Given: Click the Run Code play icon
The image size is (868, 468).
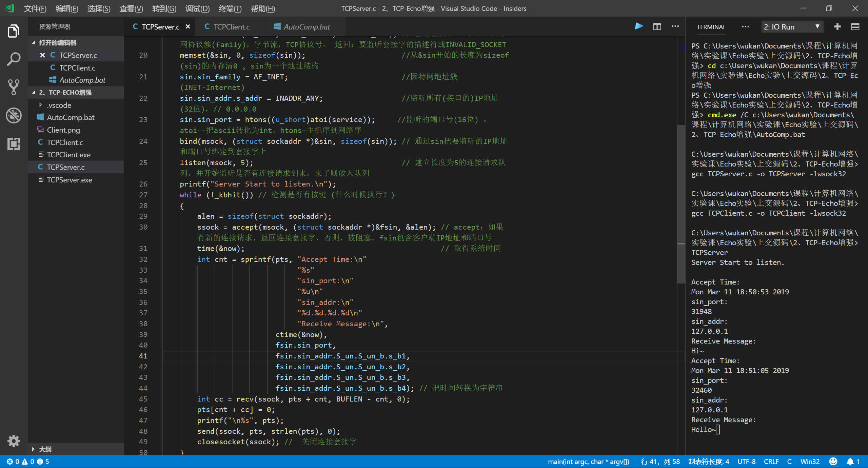Looking at the screenshot, I should point(638,26).
